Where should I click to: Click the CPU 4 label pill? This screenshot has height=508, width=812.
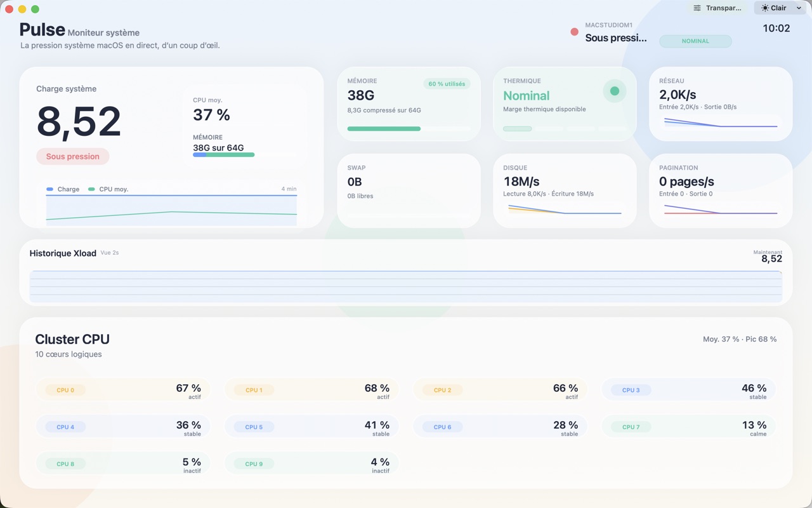65,427
